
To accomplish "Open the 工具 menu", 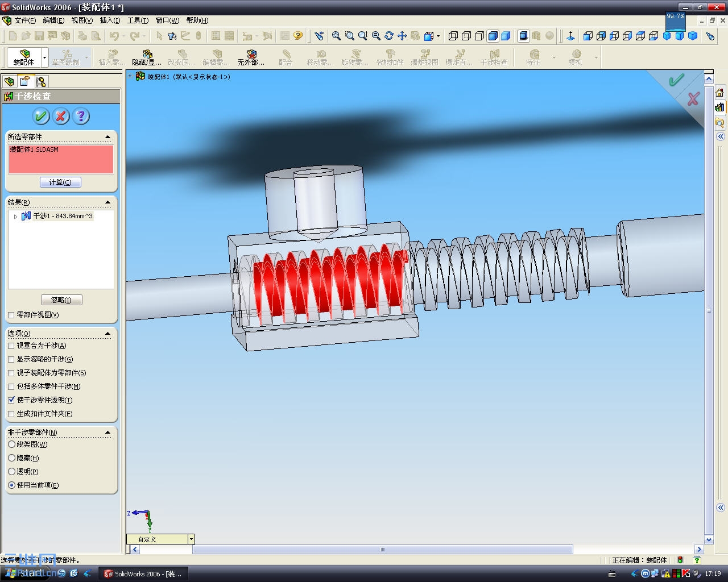I will pyautogui.click(x=138, y=20).
